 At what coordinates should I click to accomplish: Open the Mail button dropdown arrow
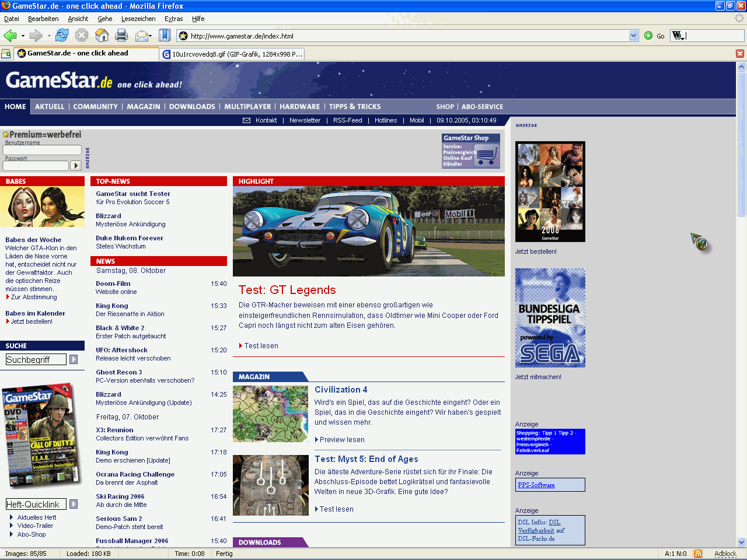(150, 36)
